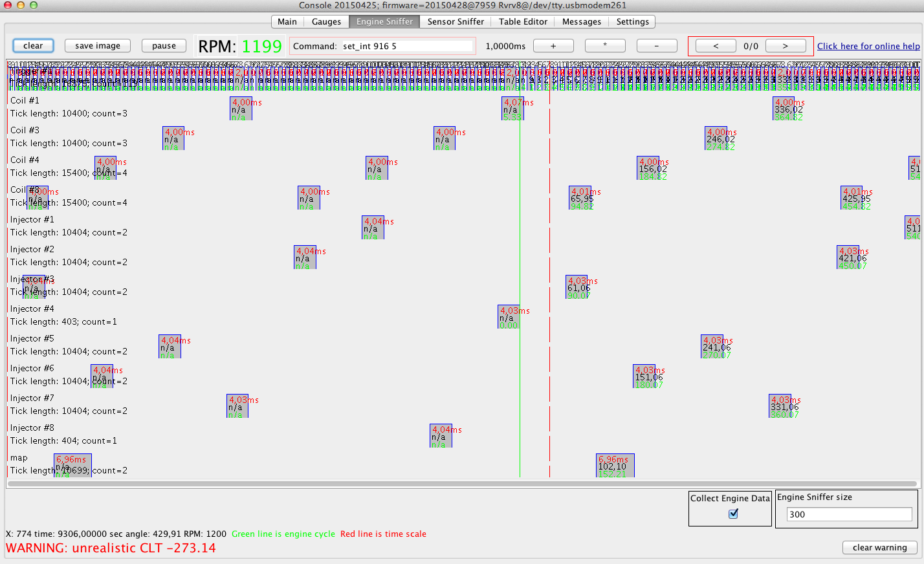The height and width of the screenshot is (564, 924).
Task: Click Coil #3 pulse with angle 246,02
Action: [x=716, y=138]
